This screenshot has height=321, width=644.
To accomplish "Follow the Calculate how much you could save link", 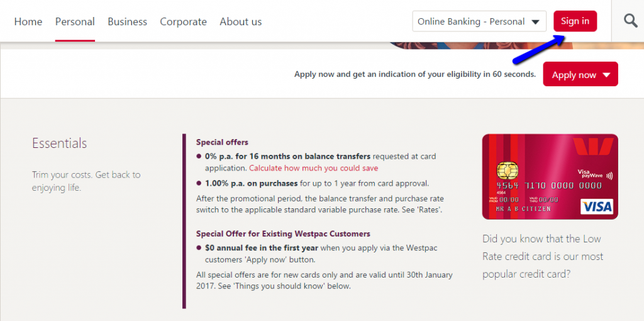I will [313, 168].
